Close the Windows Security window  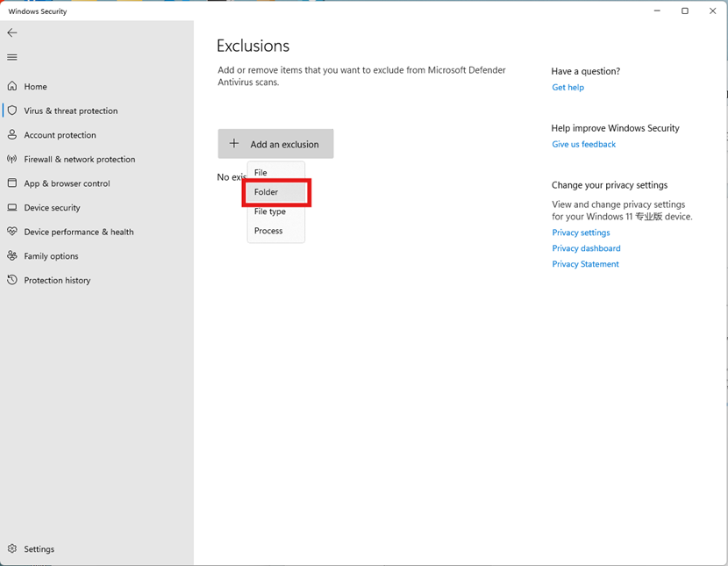[713, 11]
